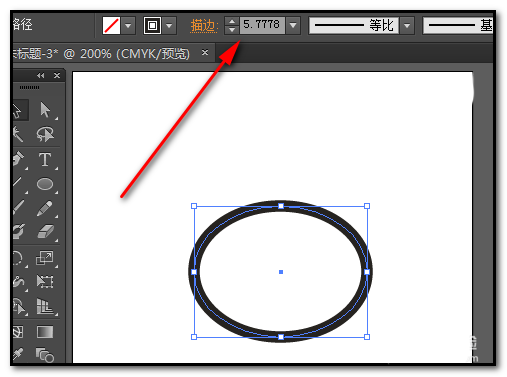Select the Blob Brush tool
Screen dimensions: 507x377
click(x=19, y=232)
